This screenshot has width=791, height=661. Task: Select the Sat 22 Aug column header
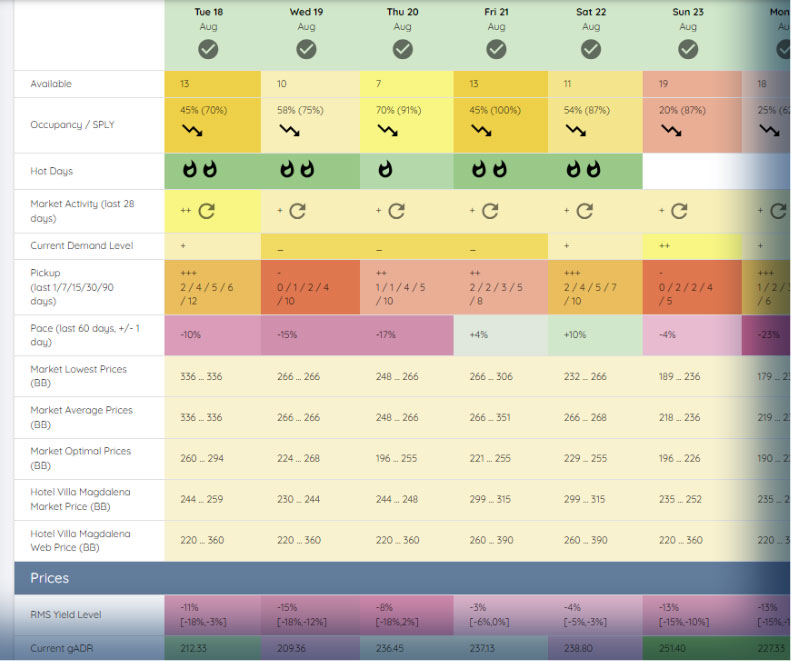point(591,19)
